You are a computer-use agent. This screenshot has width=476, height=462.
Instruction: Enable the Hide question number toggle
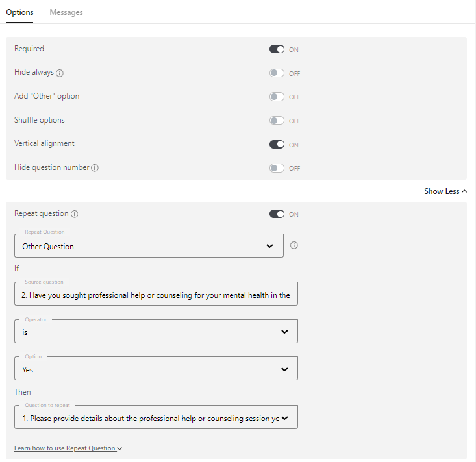(277, 168)
